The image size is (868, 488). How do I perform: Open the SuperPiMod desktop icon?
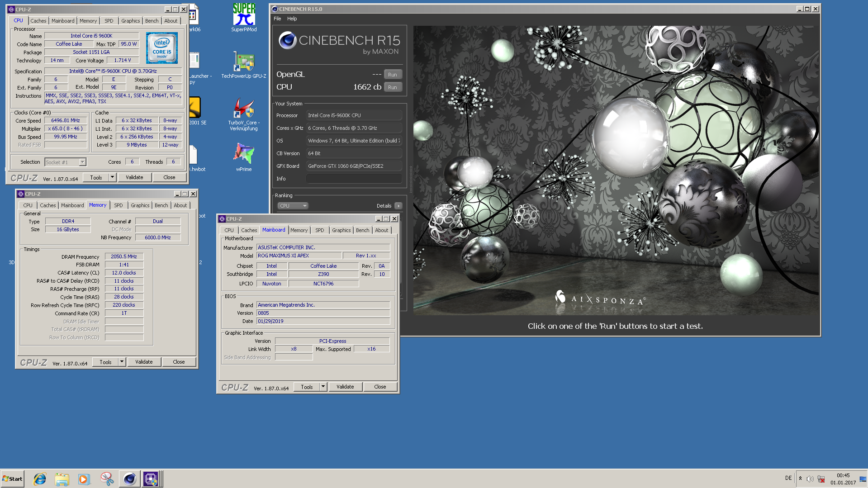(x=244, y=18)
